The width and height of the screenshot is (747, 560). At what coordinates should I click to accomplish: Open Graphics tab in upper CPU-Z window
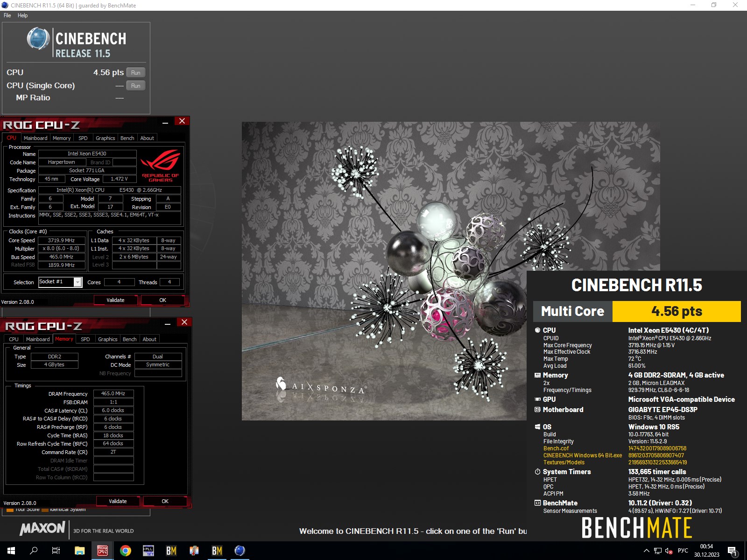click(x=106, y=138)
